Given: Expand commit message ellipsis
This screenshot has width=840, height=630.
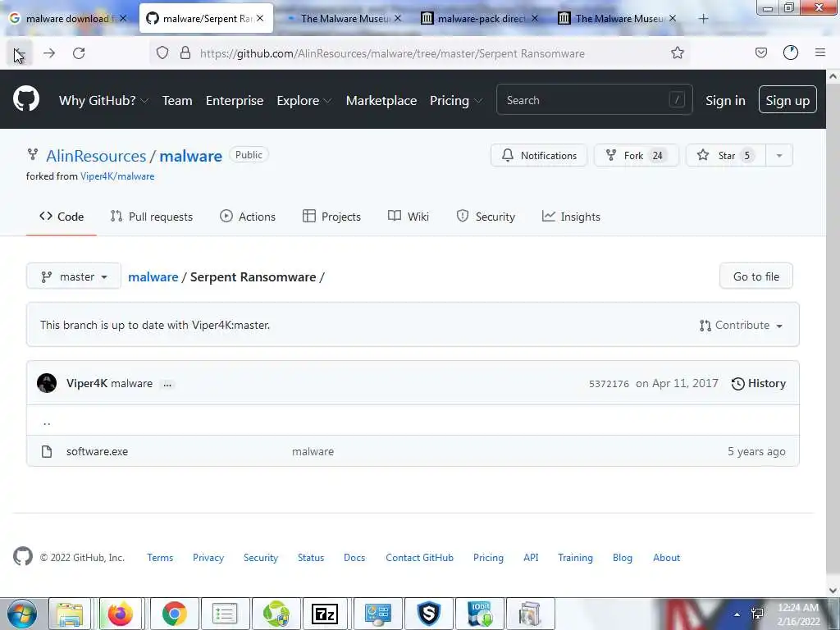Looking at the screenshot, I should coord(167,384).
